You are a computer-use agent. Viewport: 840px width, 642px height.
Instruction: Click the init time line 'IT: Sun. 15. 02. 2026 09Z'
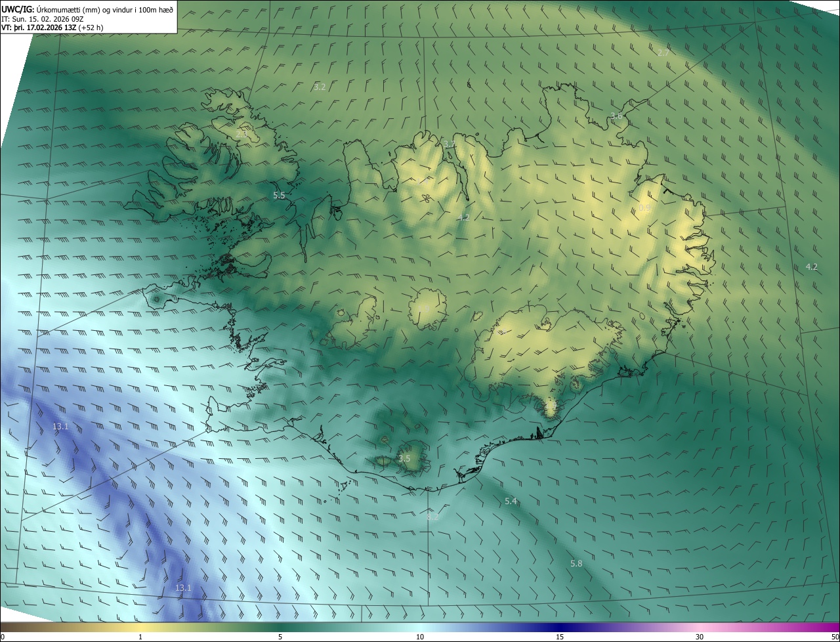(43, 19)
